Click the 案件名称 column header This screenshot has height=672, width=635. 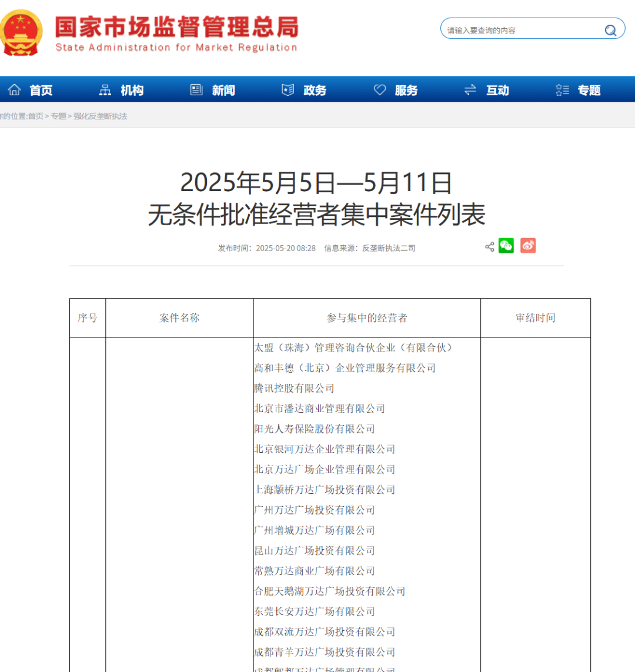point(179,317)
